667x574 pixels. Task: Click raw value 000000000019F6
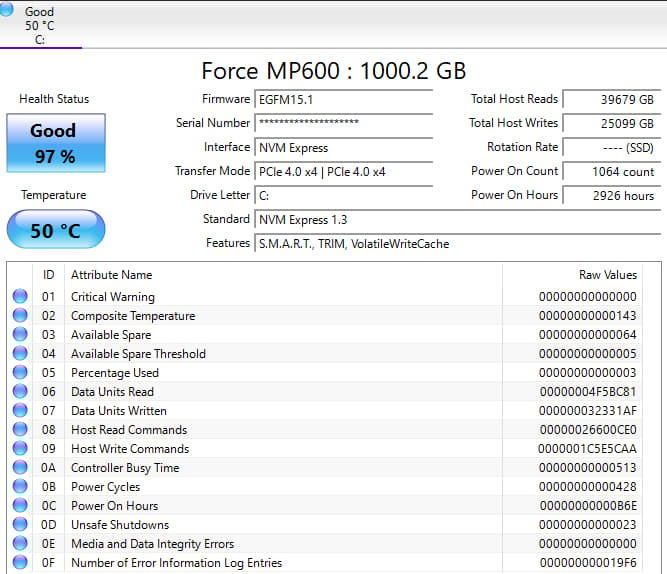pos(588,563)
